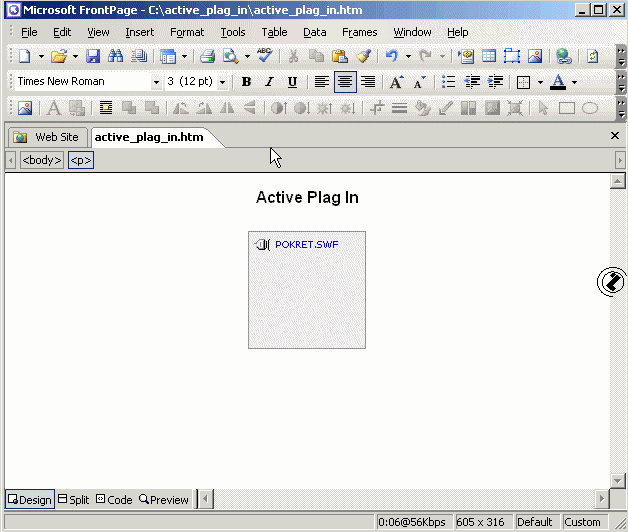Screen dimensions: 628x532
Task: Toggle Italic formatting
Action: (x=269, y=82)
